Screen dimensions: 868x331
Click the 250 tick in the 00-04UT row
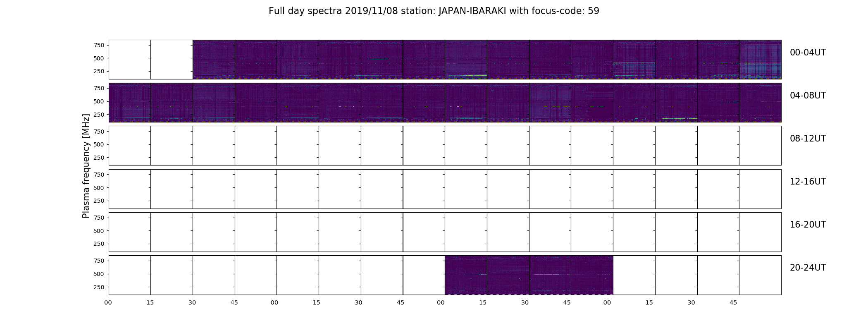99,72
